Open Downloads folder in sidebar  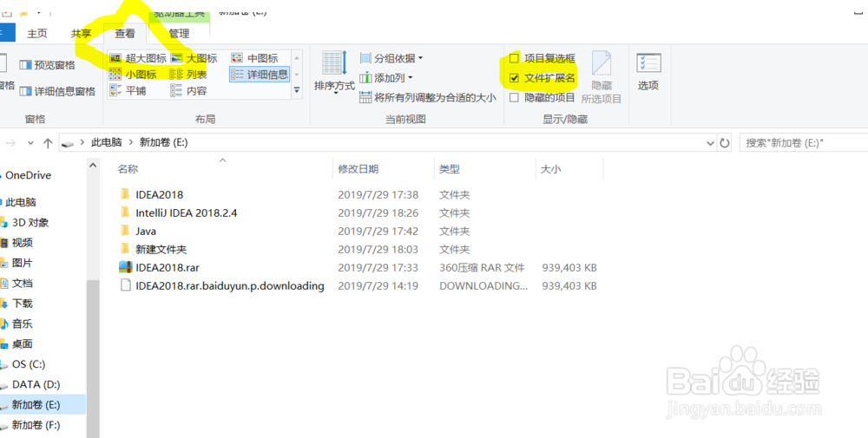tap(23, 303)
